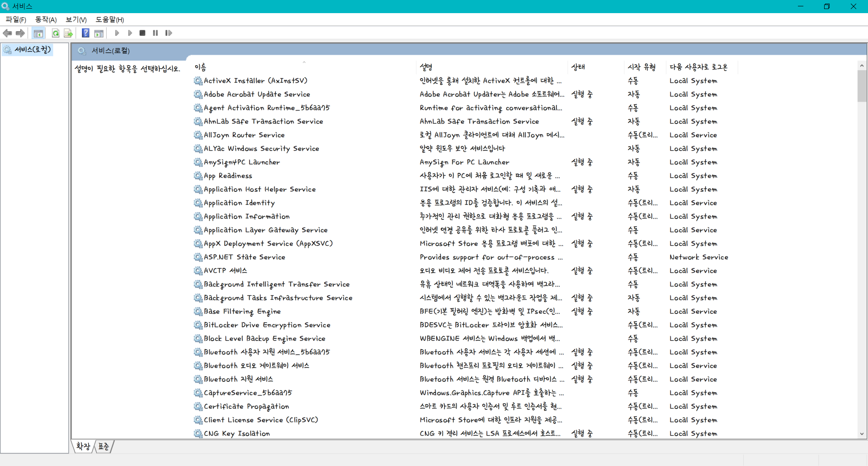Image resolution: width=868 pixels, height=466 pixels.
Task: Click the Application Identity gear icon
Action: tap(198, 203)
